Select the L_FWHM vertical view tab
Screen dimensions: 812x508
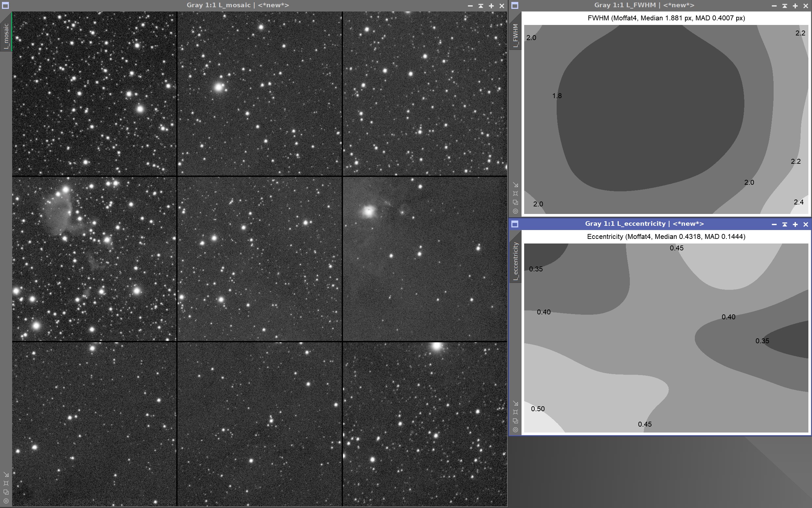click(516, 35)
